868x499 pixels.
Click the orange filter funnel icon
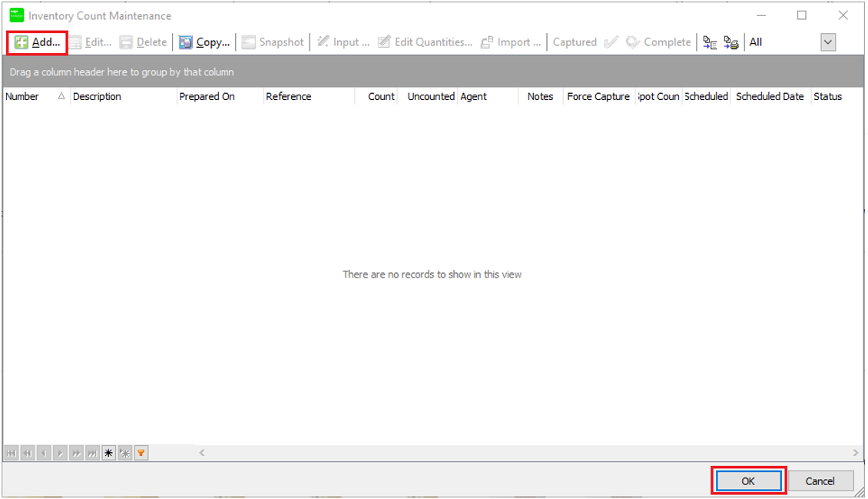tap(141, 454)
